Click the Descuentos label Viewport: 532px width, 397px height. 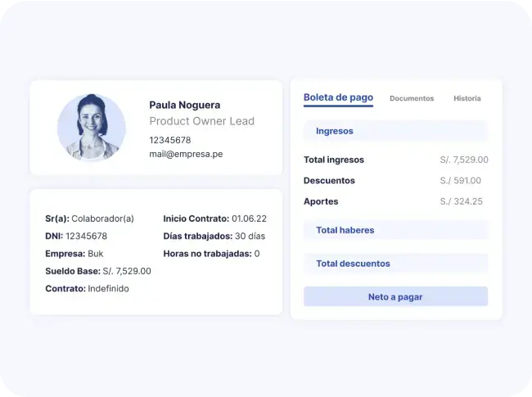coord(329,181)
